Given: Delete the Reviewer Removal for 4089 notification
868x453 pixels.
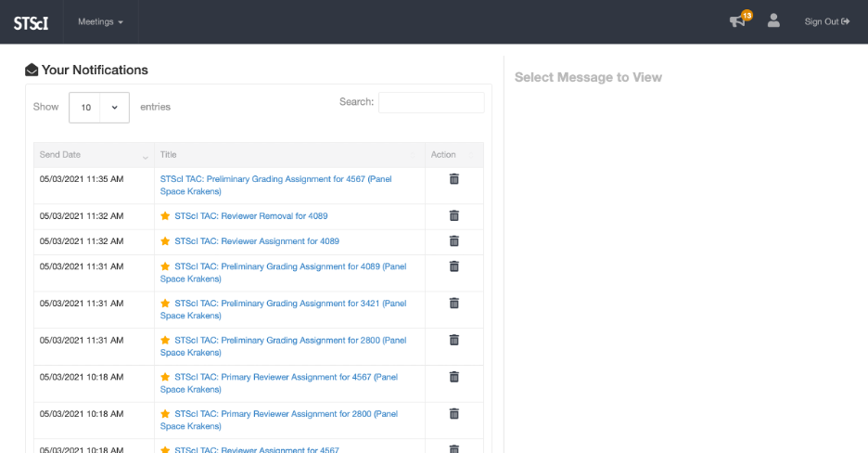Looking at the screenshot, I should coord(453,215).
